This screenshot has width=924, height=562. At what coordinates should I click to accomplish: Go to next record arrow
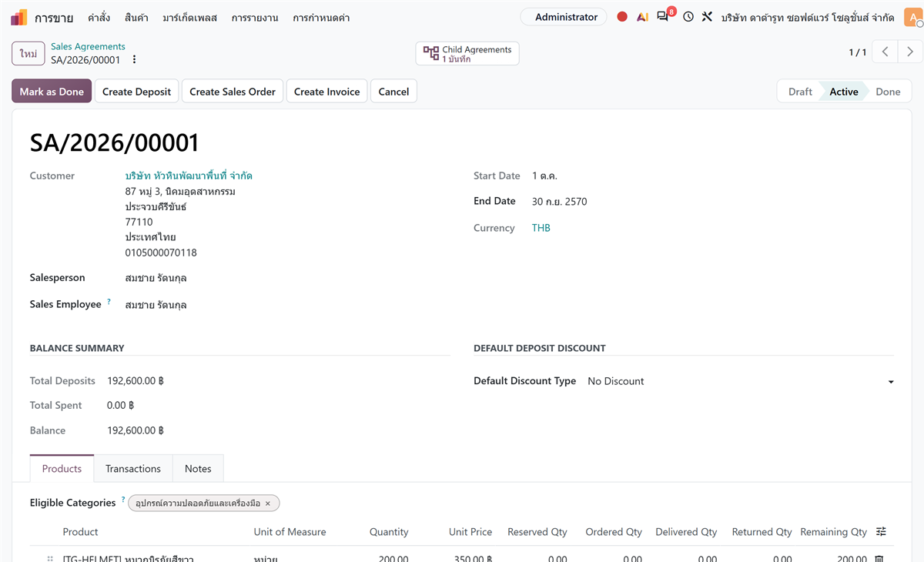pyautogui.click(x=910, y=52)
